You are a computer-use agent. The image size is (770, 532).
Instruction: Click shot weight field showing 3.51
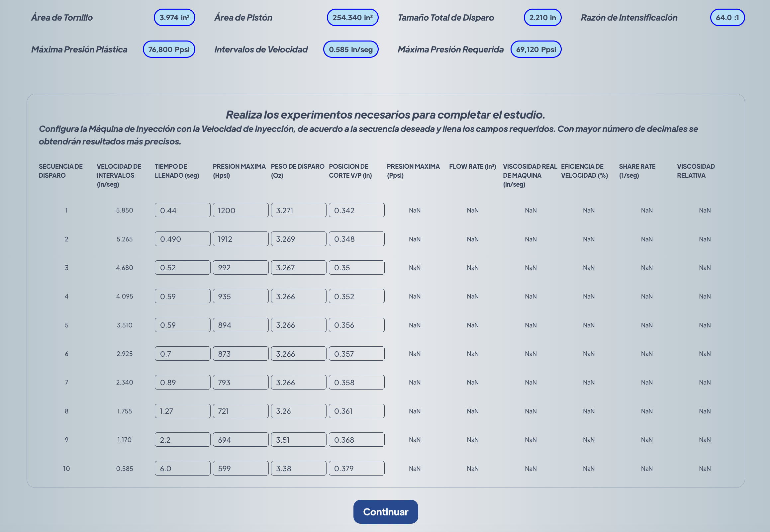(298, 440)
